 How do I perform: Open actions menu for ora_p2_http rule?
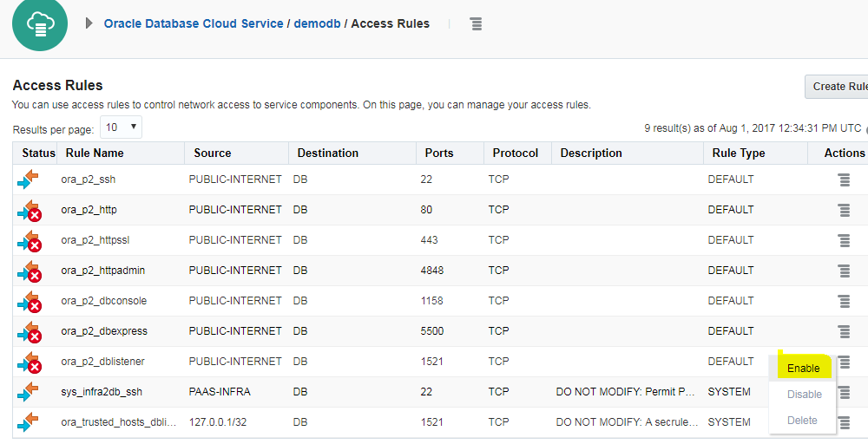click(843, 210)
